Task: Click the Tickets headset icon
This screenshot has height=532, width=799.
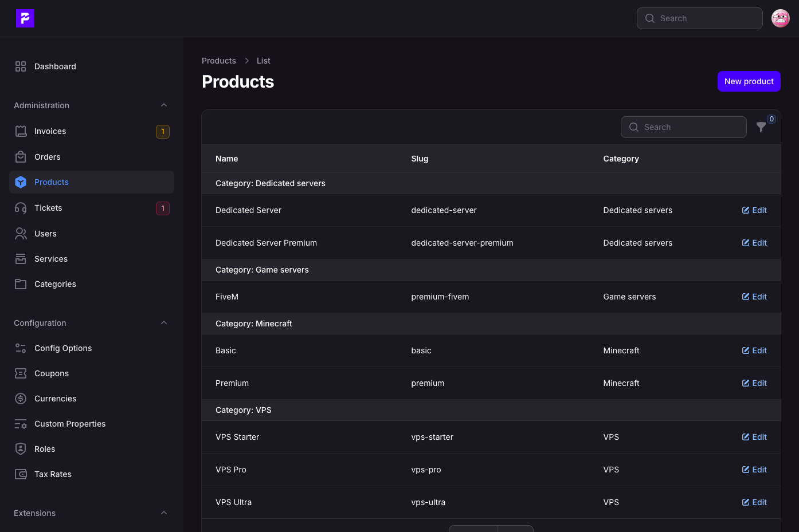Action: click(21, 208)
